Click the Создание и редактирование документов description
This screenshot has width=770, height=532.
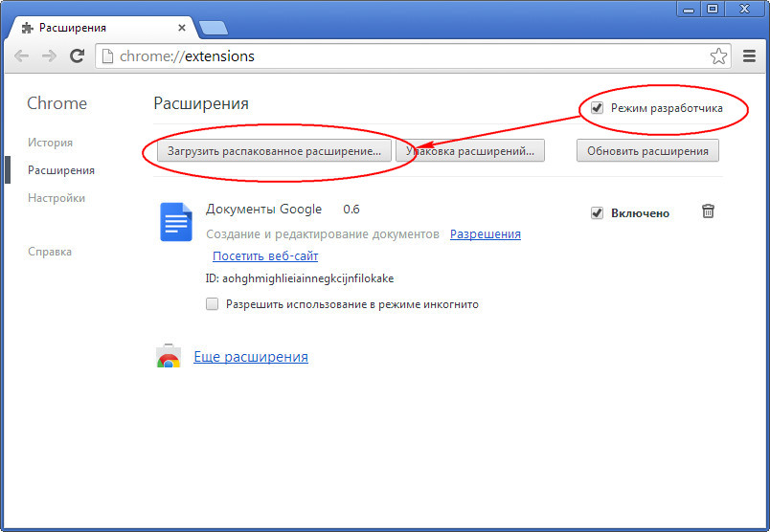tap(323, 234)
